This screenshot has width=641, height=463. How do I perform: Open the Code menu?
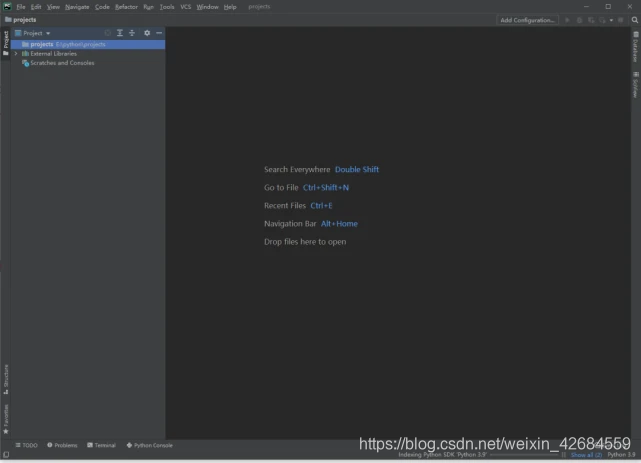(102, 7)
